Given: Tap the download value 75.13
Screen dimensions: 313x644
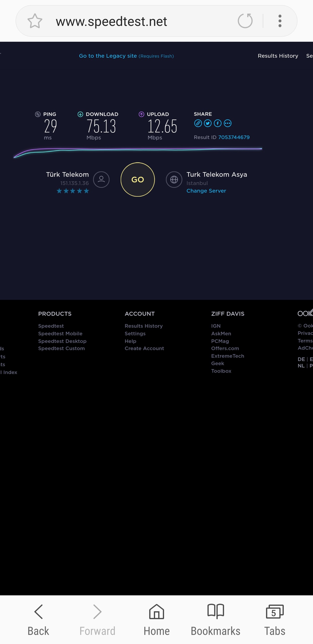Looking at the screenshot, I should 101,126.
